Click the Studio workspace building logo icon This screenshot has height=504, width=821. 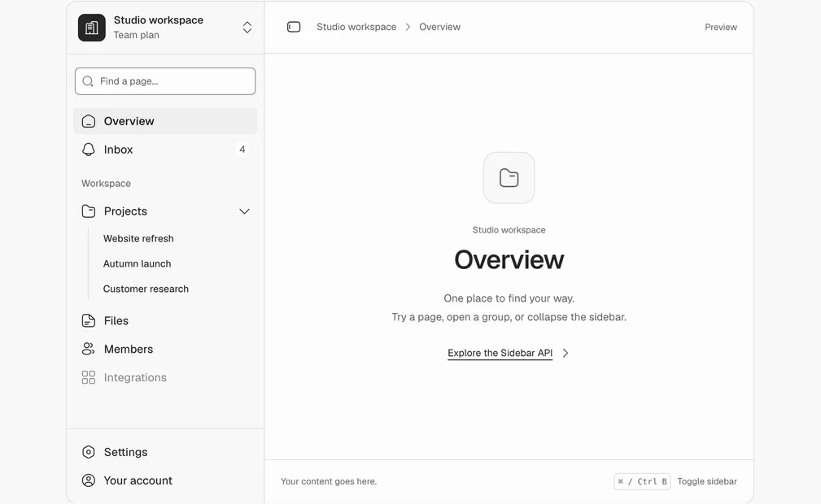click(x=92, y=27)
